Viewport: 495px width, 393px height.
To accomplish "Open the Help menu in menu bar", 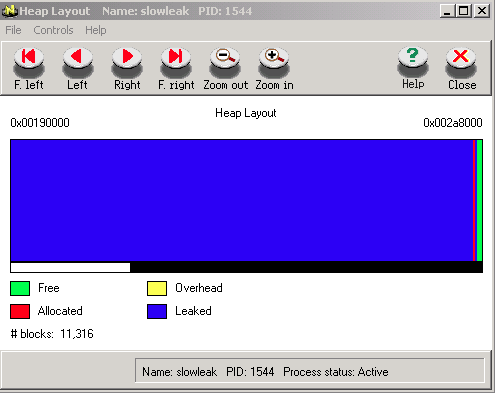I will 96,30.
